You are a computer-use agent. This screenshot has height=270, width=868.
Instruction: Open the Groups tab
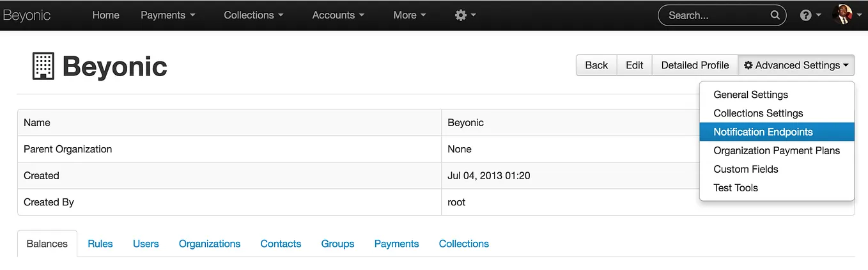click(337, 244)
